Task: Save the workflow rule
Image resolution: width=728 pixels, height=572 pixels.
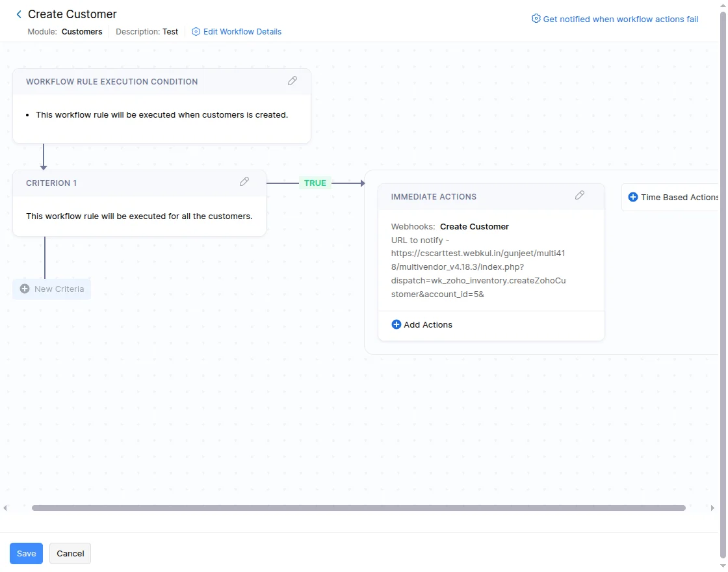Action: (26, 553)
